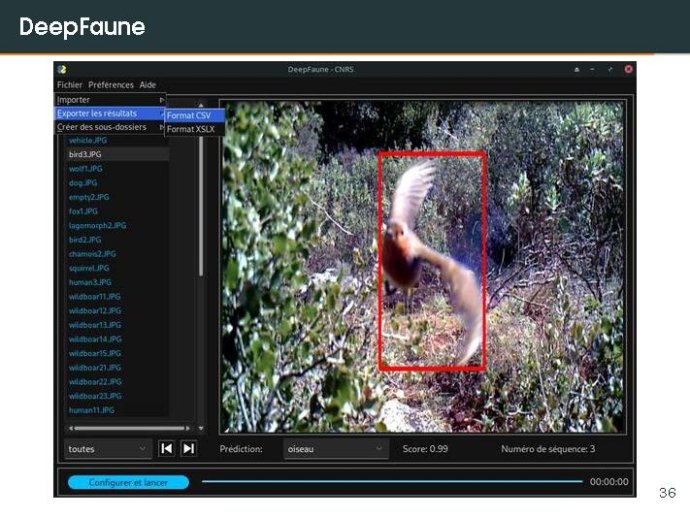Viewport: 690px width, 517px height.
Task: Open the 'toutes' filter dropdown
Action: (x=108, y=449)
